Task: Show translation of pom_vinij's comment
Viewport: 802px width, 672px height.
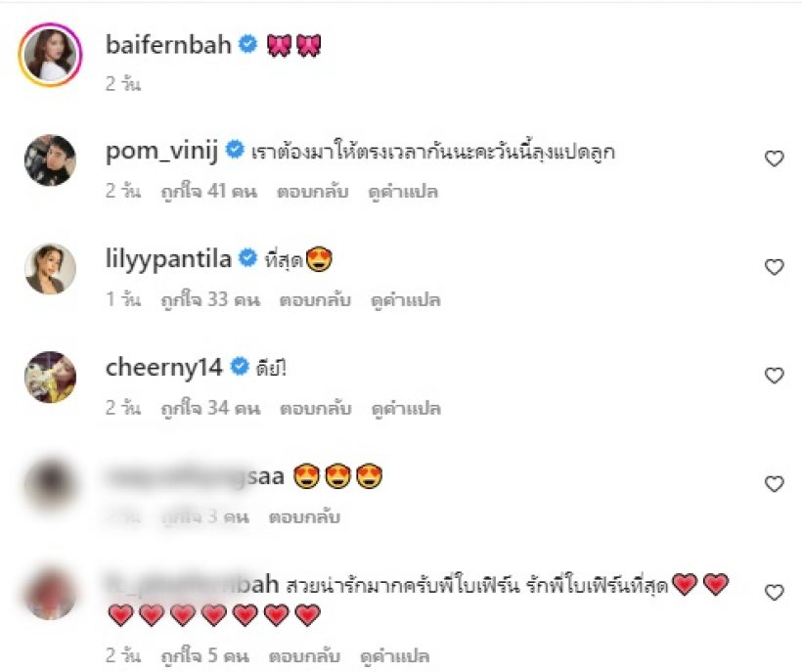Action: pos(403,192)
